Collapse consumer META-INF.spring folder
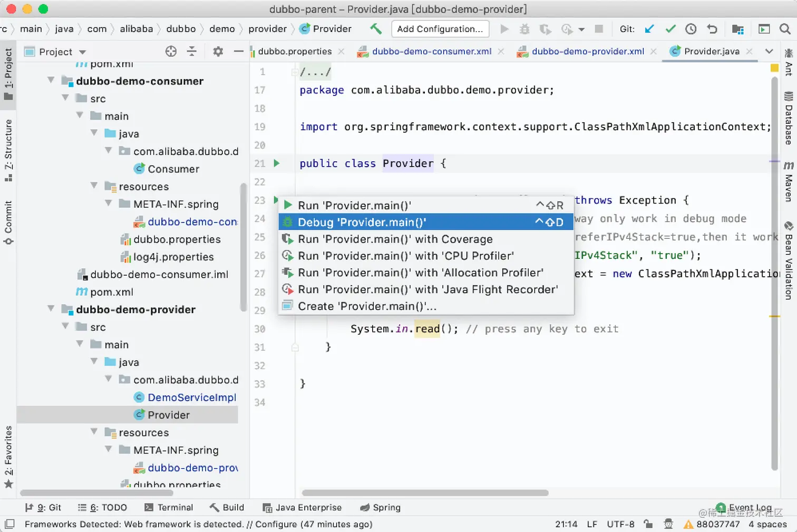Screen dimensions: 797x532 (109, 204)
